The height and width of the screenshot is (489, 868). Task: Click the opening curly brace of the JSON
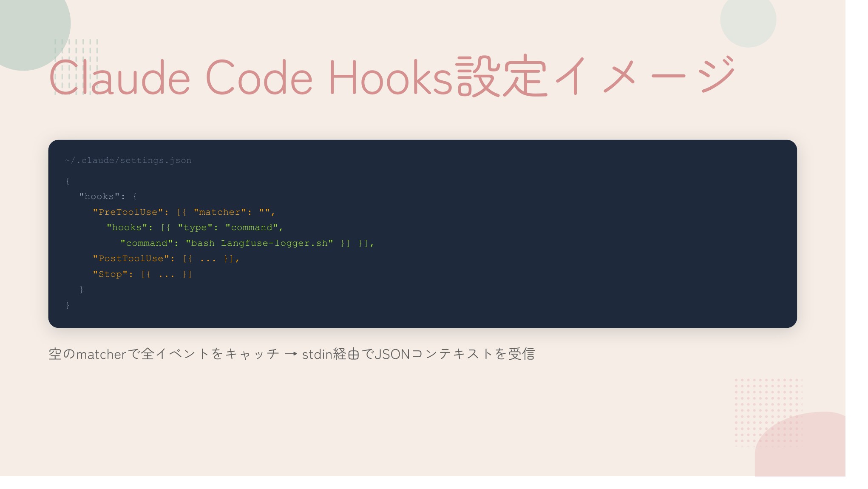pyautogui.click(x=68, y=181)
